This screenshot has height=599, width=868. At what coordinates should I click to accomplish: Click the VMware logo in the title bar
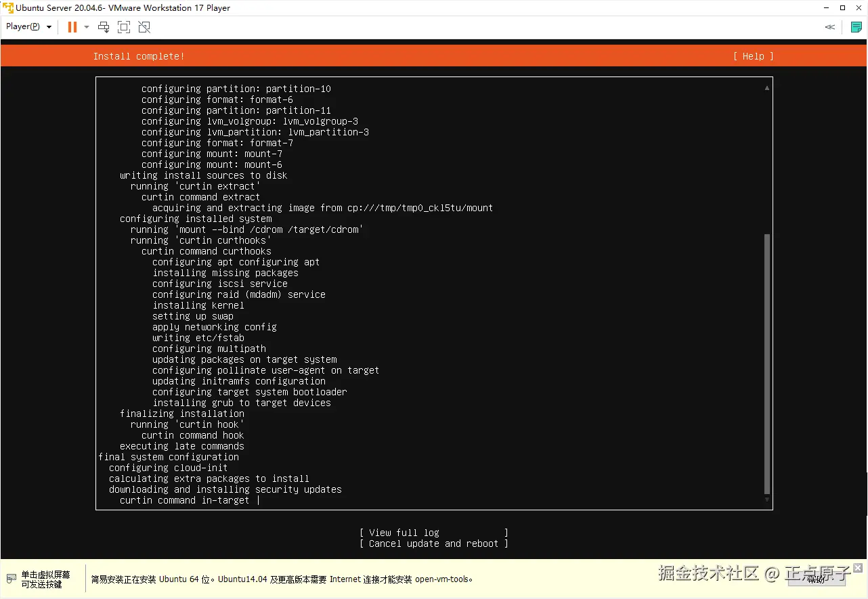click(x=8, y=8)
